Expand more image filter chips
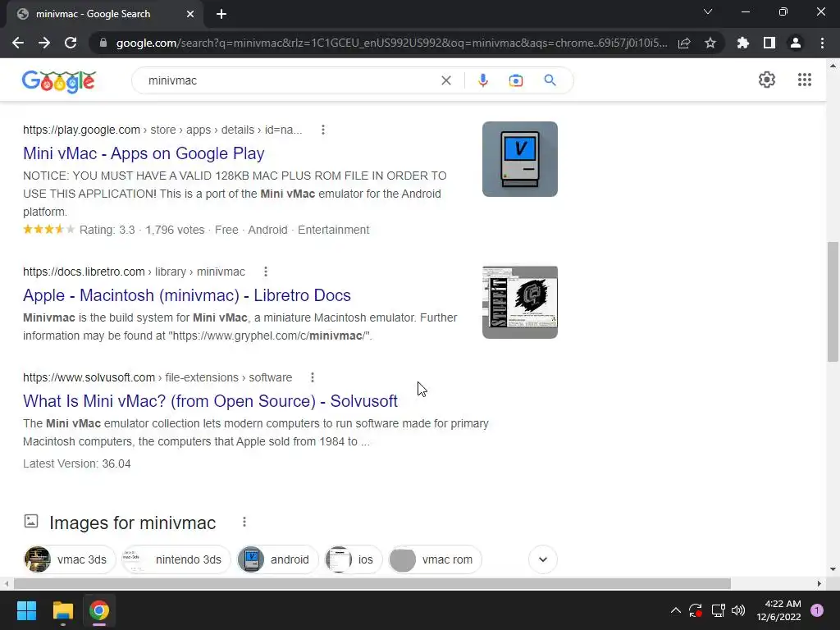This screenshot has height=630, width=840. tap(543, 559)
